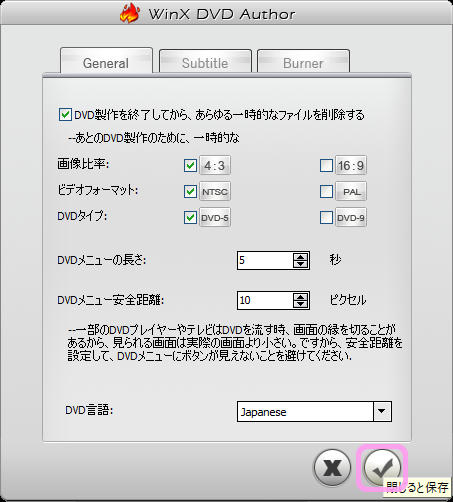Image resolution: width=453 pixels, height=502 pixels.
Task: Check the 16:9 aspect ratio checkbox
Action: click(x=326, y=165)
